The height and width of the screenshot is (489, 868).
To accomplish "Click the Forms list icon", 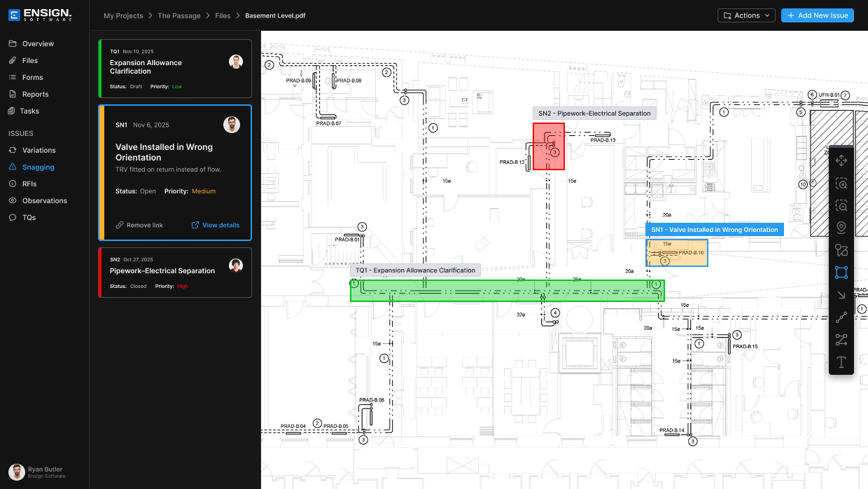I will (x=13, y=77).
